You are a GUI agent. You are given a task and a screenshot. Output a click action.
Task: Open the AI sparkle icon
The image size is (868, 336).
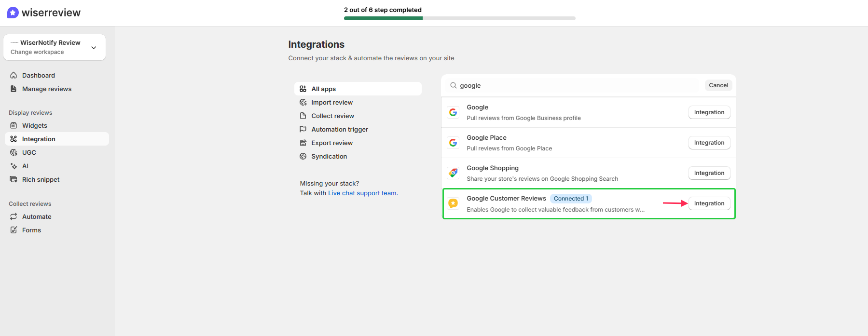point(14,166)
